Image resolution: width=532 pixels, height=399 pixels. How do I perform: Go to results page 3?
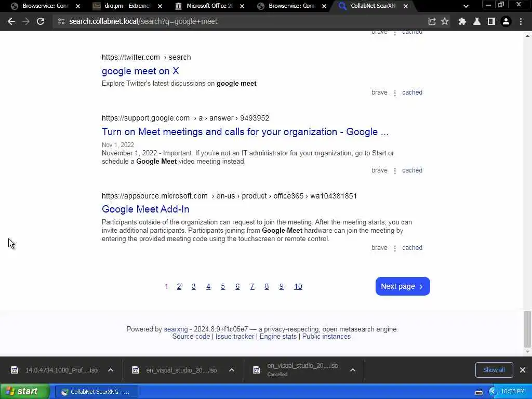[x=193, y=287]
